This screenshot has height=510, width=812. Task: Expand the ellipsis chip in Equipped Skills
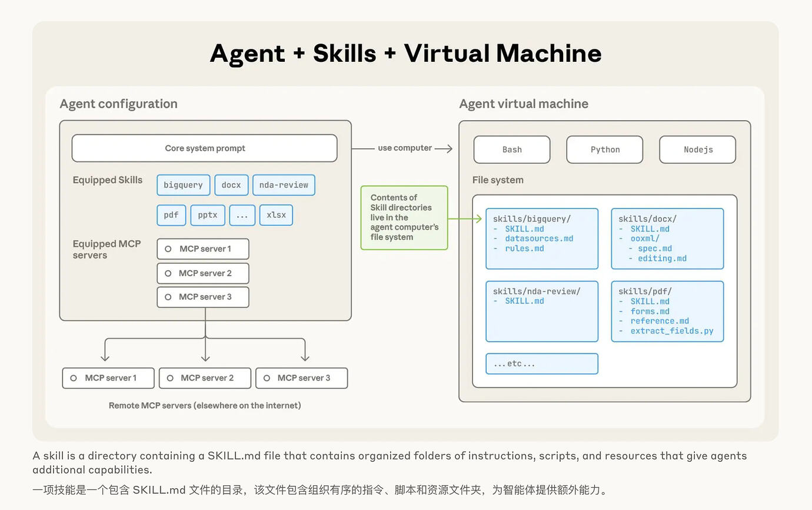pyautogui.click(x=242, y=215)
